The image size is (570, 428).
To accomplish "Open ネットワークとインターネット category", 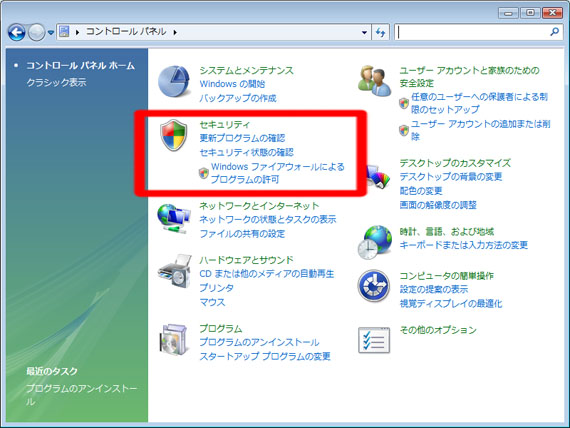I will coord(259,206).
